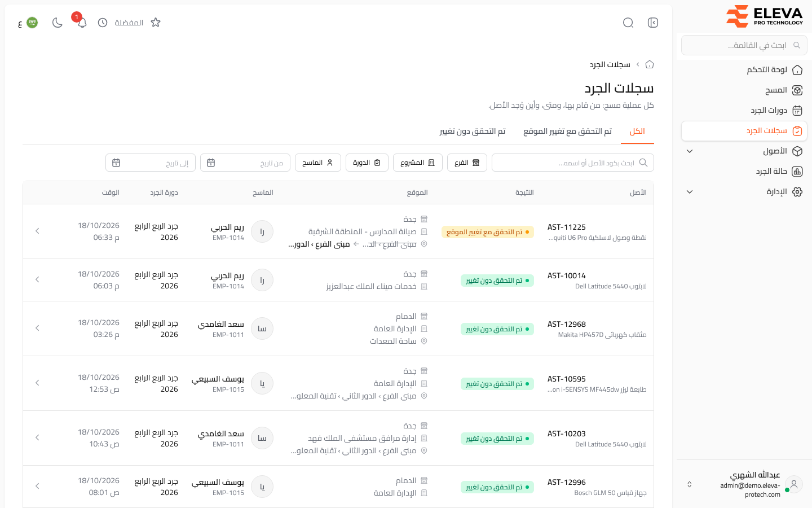Click the من تاريخ date field
This screenshot has width=812, height=508.
tap(245, 163)
